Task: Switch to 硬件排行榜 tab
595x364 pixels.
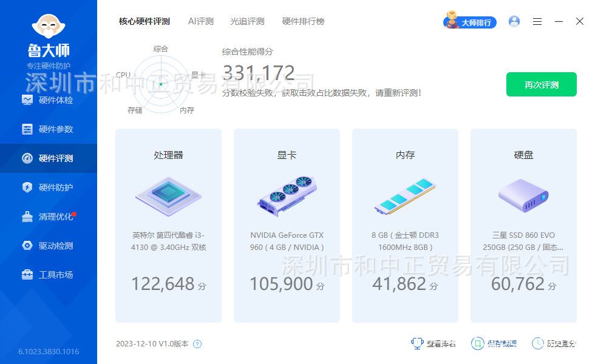Action: (x=303, y=21)
